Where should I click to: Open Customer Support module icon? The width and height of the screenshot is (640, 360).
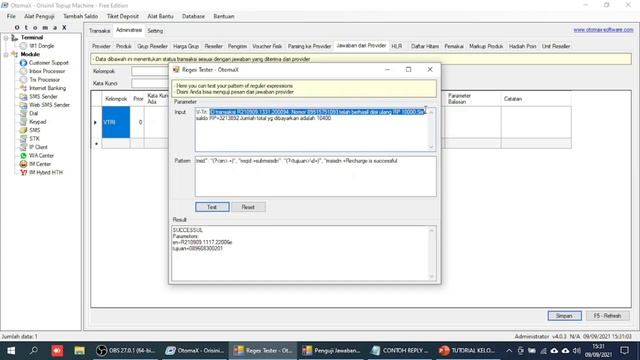click(x=23, y=63)
